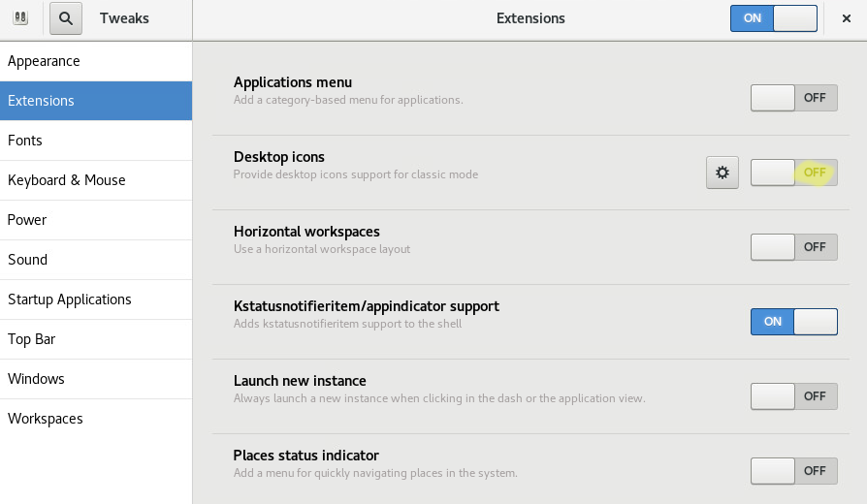
Task: Open the Windows settings page
Action: [x=96, y=379]
